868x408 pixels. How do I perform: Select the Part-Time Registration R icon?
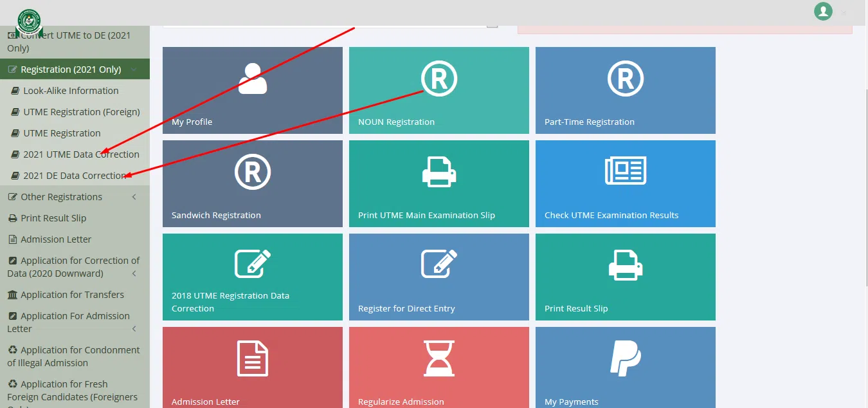pyautogui.click(x=626, y=79)
